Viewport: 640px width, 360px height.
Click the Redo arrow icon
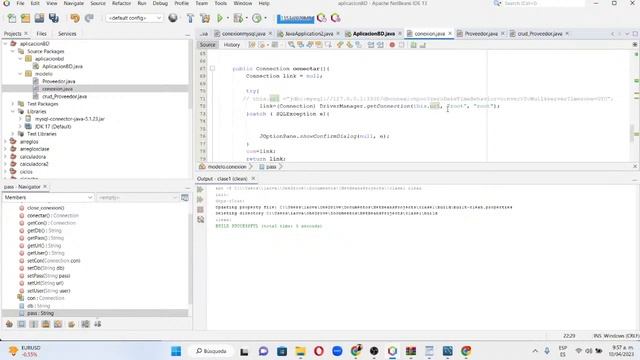pos(89,18)
